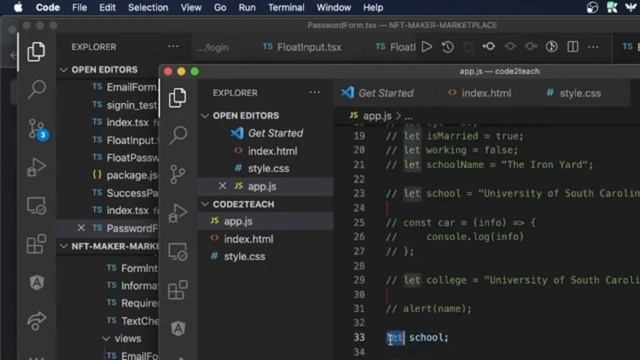
Task: Open Explorer more actions ellipsis in background window
Action: [173, 47]
